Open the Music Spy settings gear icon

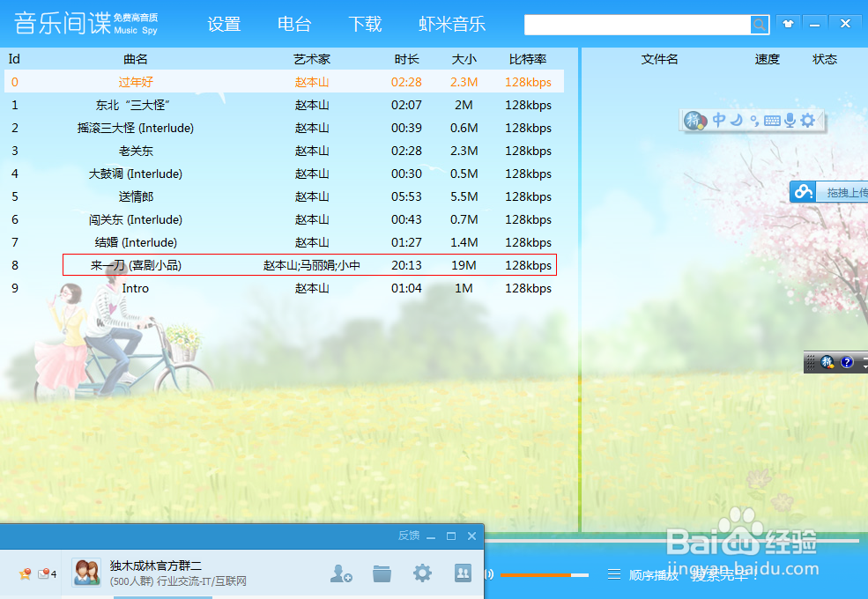point(223,24)
